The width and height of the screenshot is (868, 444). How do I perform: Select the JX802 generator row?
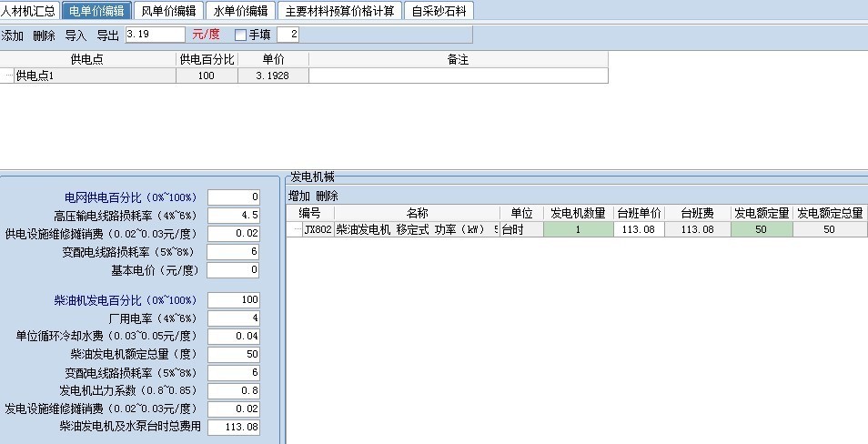(318, 229)
